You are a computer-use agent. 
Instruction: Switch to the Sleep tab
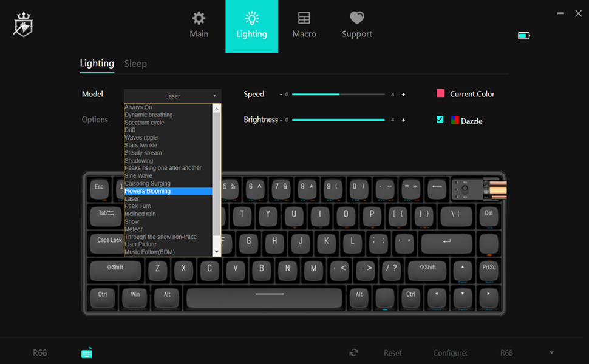coord(135,63)
